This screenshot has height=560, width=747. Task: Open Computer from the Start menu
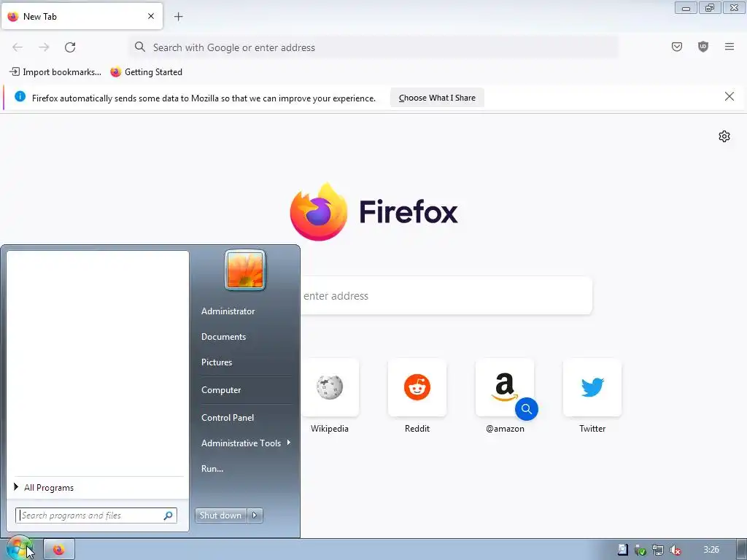point(221,390)
